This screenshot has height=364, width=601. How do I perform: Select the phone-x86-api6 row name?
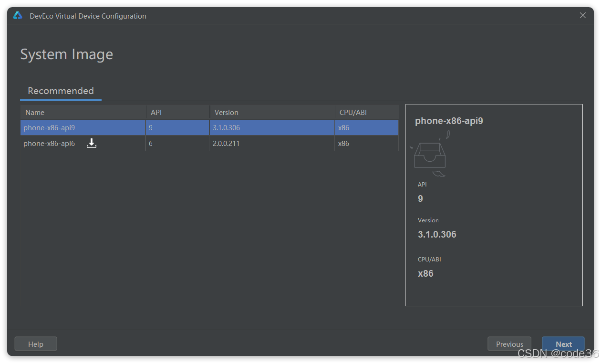click(x=49, y=143)
